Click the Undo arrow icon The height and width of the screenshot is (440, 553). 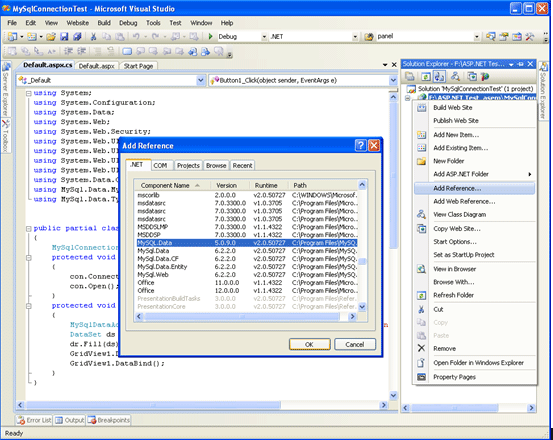(x=136, y=36)
